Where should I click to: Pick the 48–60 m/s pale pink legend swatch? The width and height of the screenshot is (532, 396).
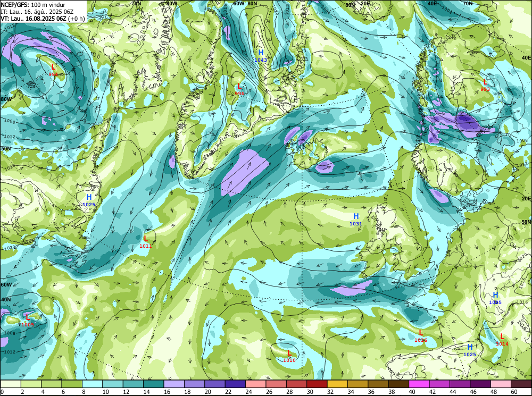(x=501, y=384)
